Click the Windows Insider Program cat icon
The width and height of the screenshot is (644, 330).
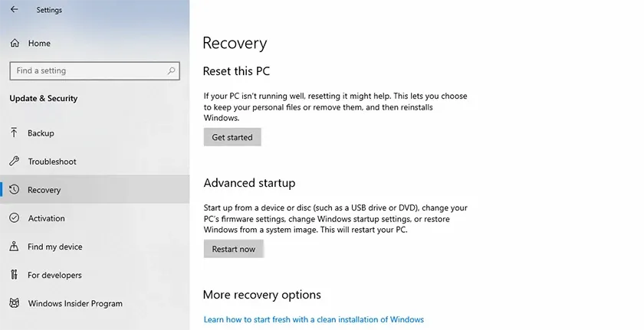(x=15, y=303)
